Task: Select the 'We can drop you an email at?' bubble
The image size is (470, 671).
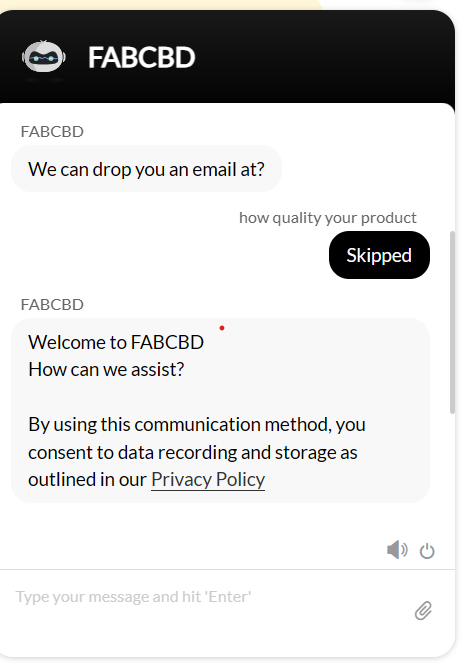Action: (146, 169)
